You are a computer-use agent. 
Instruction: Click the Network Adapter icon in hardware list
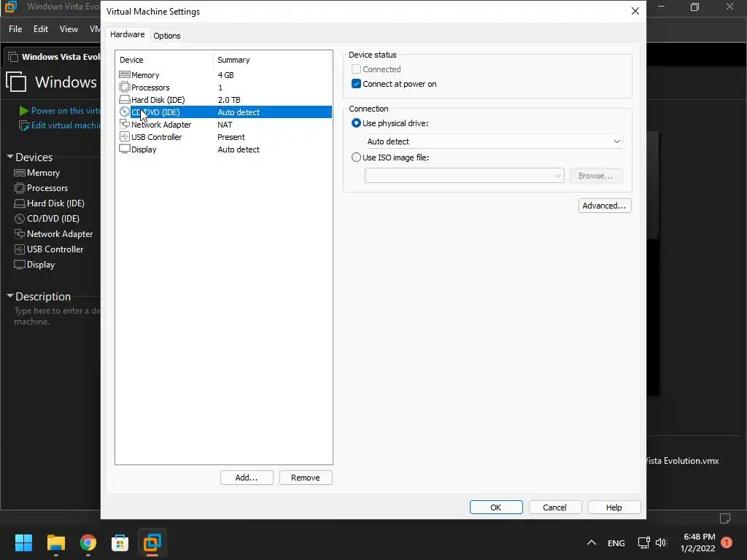point(124,124)
